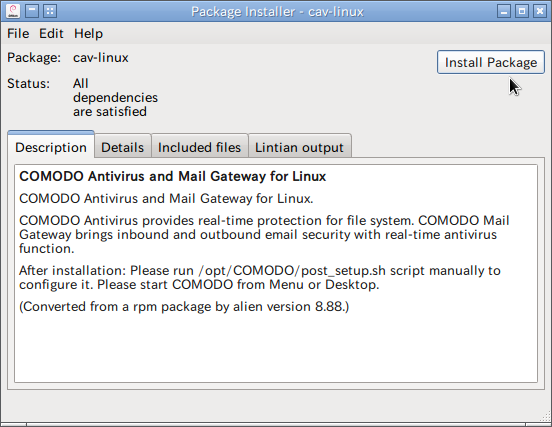Maximize the Package Installer window
The height and width of the screenshot is (427, 552).
click(522, 11)
